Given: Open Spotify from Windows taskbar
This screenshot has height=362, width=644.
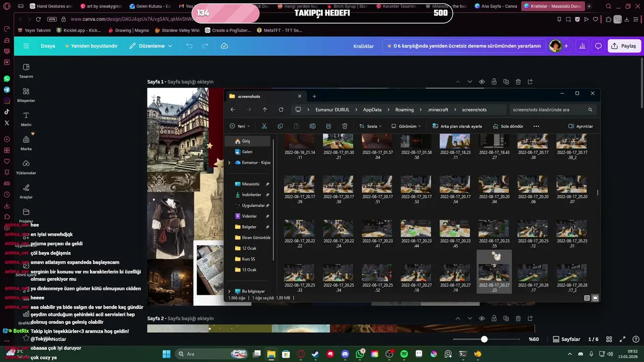Looking at the screenshot, I should click(x=405, y=354).
